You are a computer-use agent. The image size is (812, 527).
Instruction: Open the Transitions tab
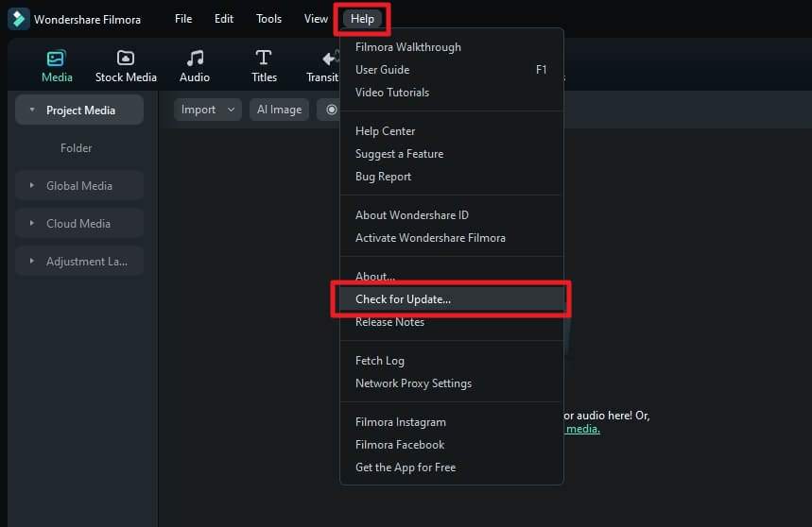322,66
